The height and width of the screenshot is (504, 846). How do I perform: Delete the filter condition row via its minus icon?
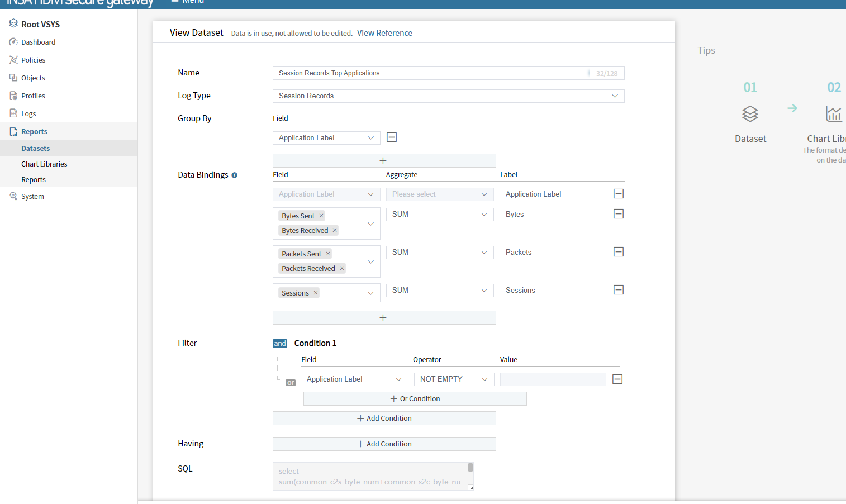point(617,379)
